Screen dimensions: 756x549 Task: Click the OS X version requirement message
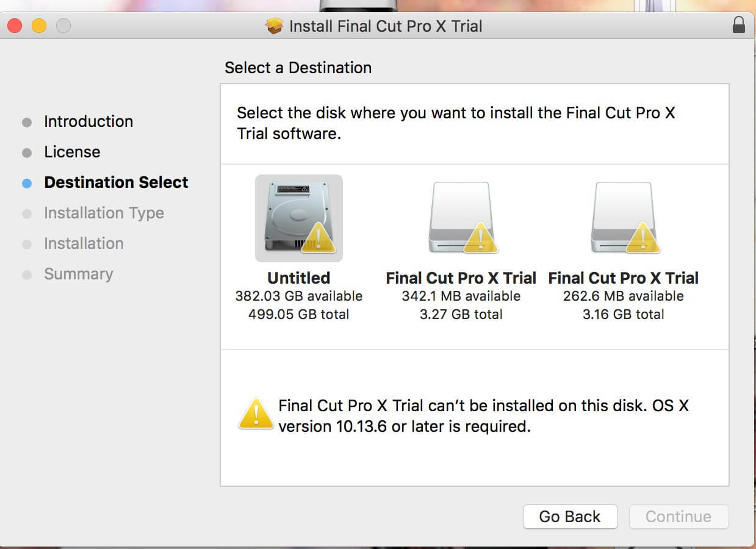[483, 416]
